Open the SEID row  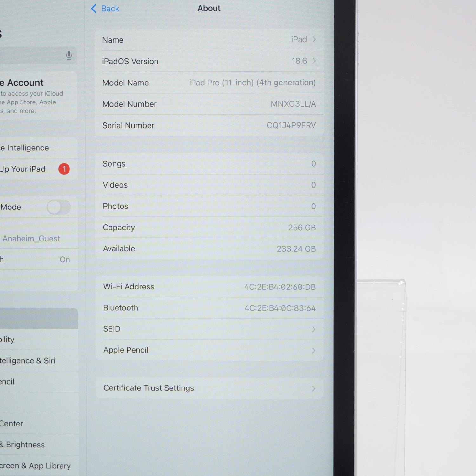(x=209, y=329)
